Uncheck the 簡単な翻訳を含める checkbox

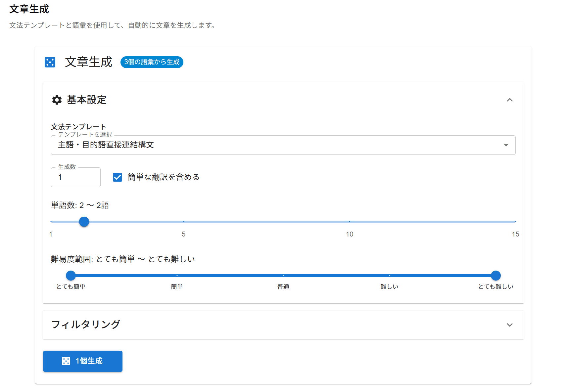click(118, 177)
